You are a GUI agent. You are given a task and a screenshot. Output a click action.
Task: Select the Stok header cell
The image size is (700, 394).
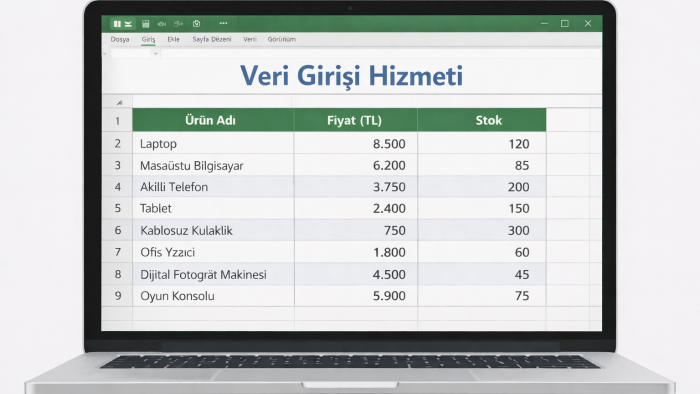tap(482, 120)
